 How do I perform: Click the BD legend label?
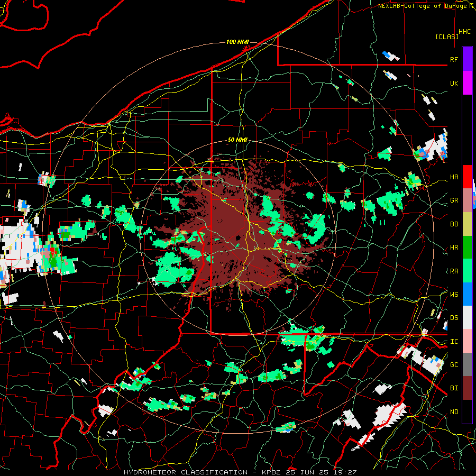point(454,224)
